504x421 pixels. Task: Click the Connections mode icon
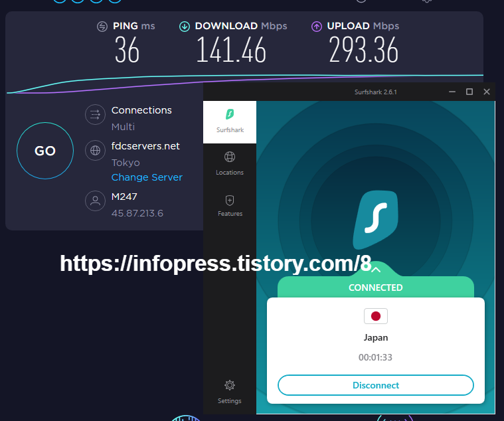pyautogui.click(x=95, y=114)
